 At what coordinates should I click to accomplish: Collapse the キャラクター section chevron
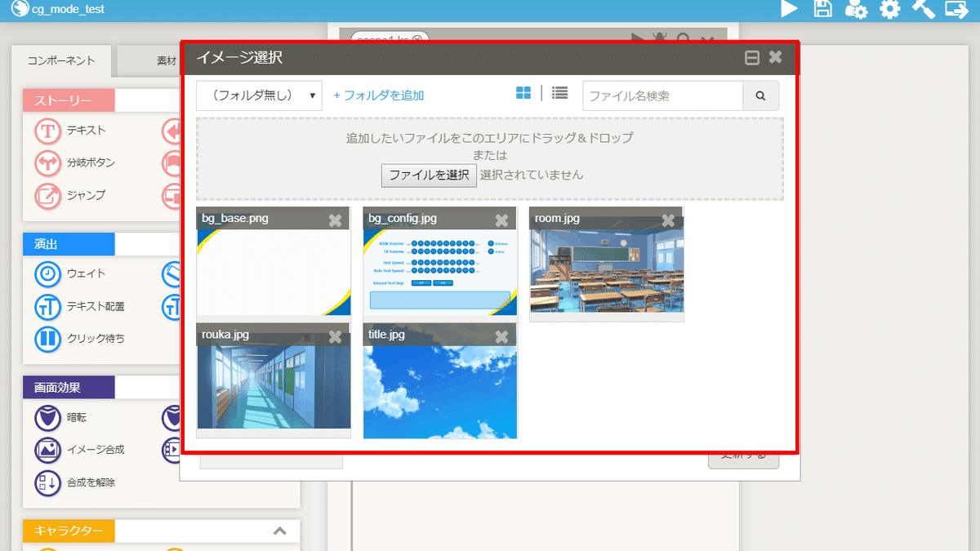point(280,531)
